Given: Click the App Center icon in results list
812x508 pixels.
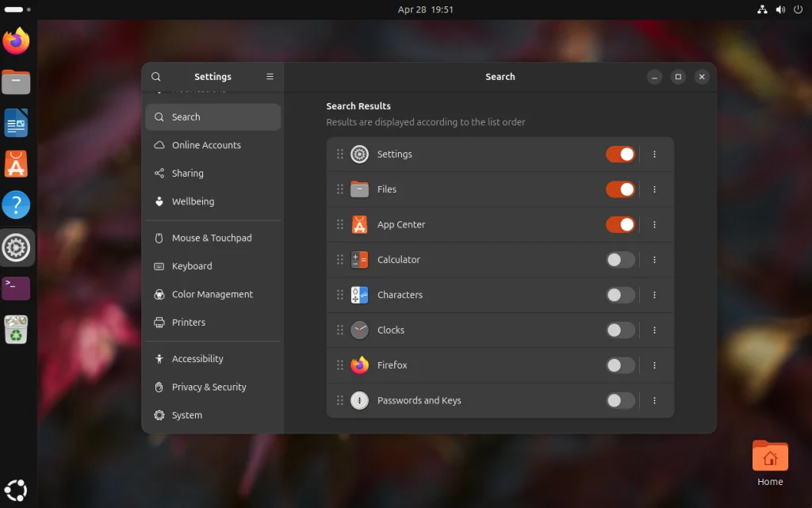Looking at the screenshot, I should (359, 224).
